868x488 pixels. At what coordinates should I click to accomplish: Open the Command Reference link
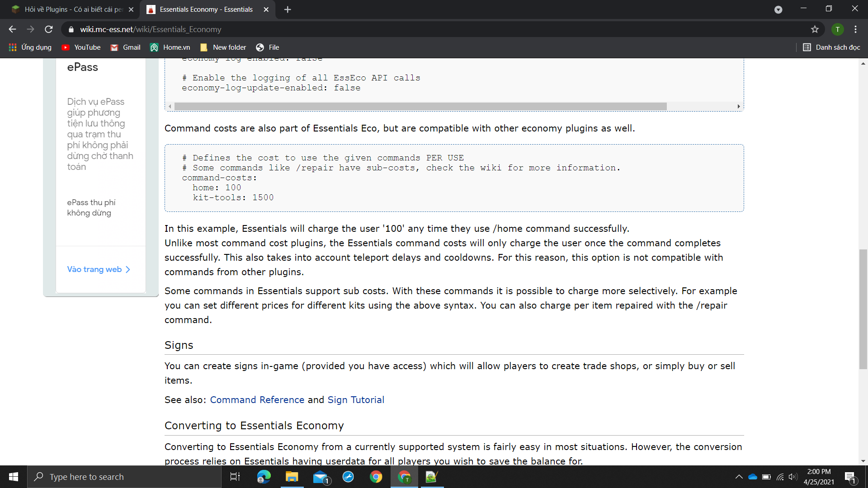point(257,400)
